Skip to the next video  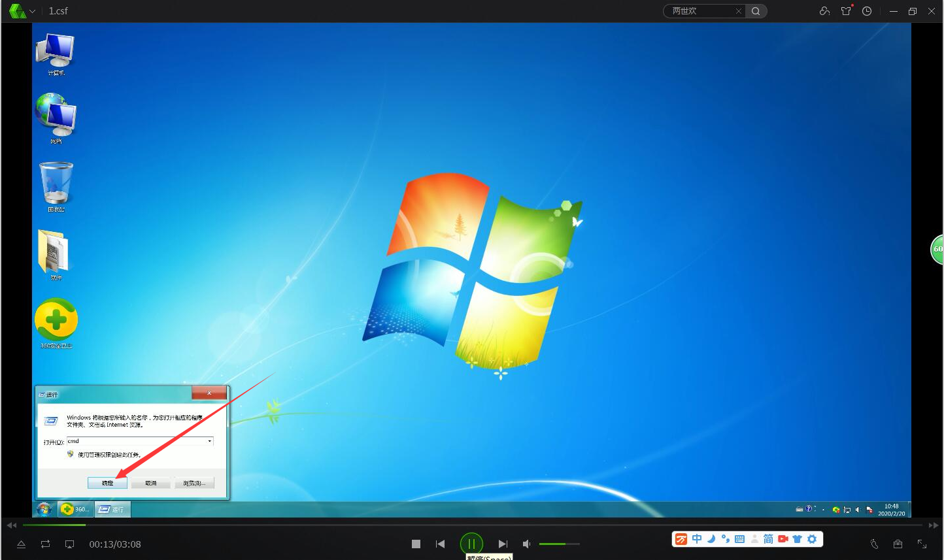click(x=503, y=544)
